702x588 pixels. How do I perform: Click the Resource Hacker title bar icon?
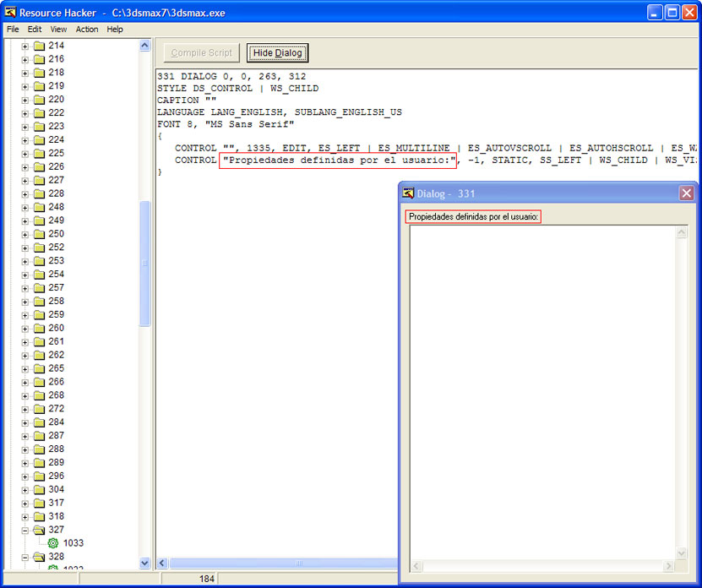10,12
